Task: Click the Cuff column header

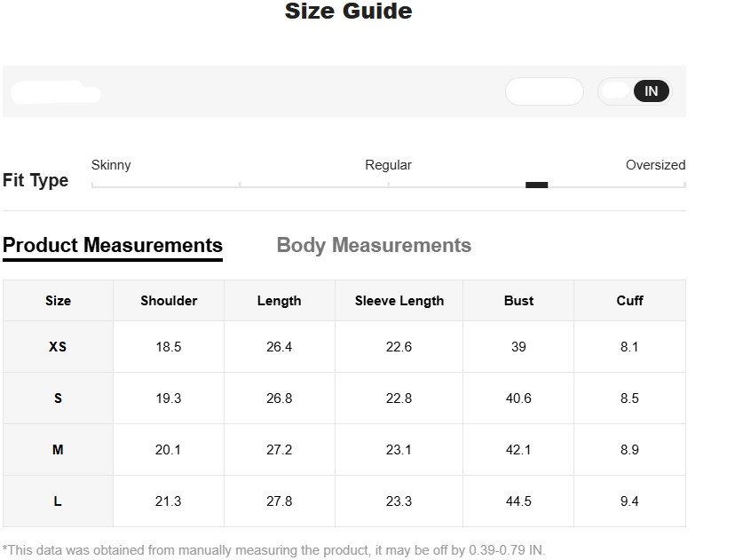Action: (629, 301)
